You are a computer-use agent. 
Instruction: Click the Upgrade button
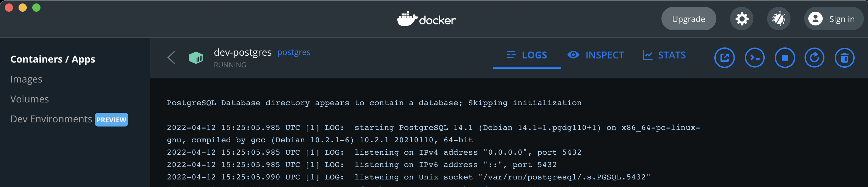pyautogui.click(x=689, y=19)
